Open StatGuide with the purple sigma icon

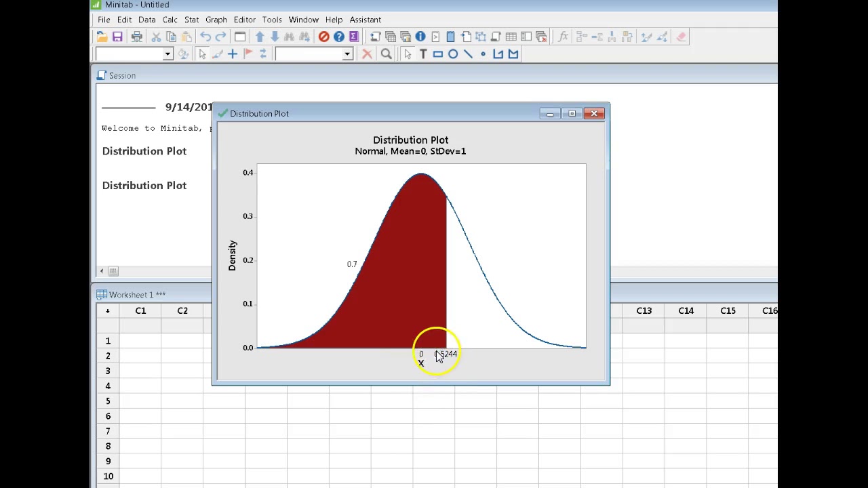coord(353,37)
